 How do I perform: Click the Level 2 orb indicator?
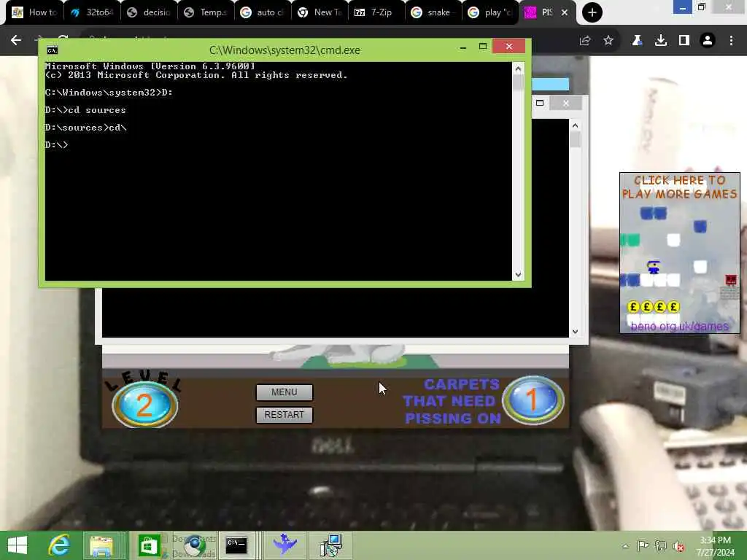(145, 405)
